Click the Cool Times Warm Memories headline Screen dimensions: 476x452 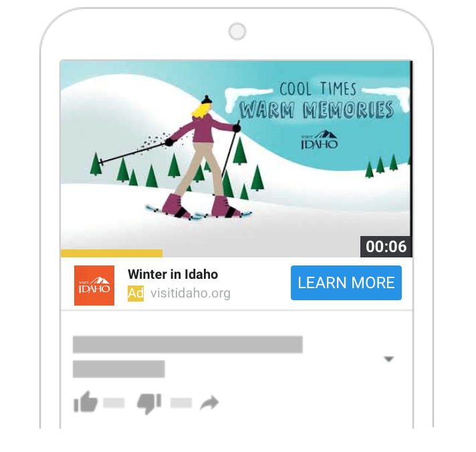coord(317,100)
